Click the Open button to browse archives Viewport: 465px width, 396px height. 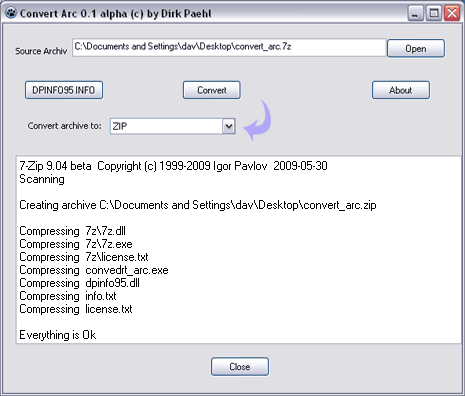(x=416, y=49)
